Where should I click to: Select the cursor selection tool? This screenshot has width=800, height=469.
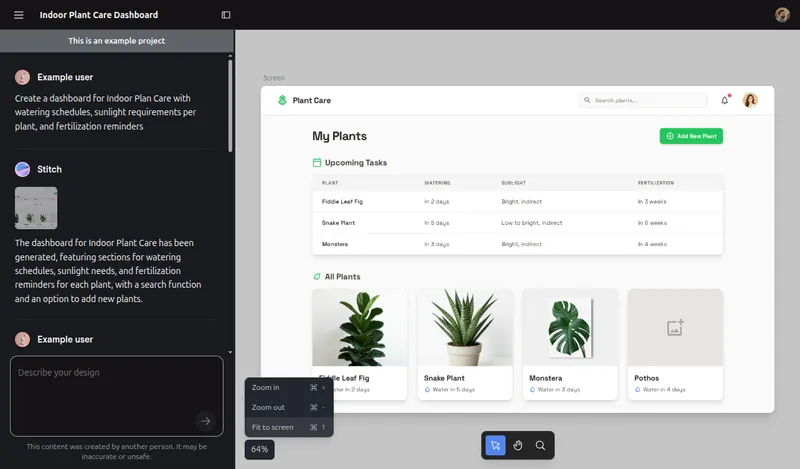pos(495,445)
